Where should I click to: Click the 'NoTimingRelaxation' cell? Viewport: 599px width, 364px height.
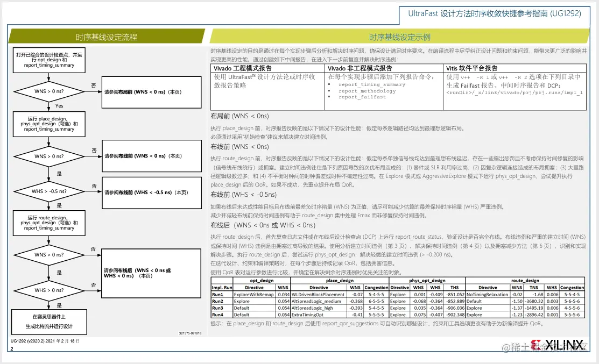coord(487,295)
